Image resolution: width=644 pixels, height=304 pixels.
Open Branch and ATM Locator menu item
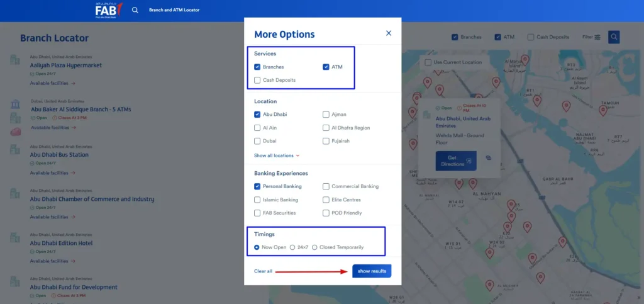coord(174,10)
